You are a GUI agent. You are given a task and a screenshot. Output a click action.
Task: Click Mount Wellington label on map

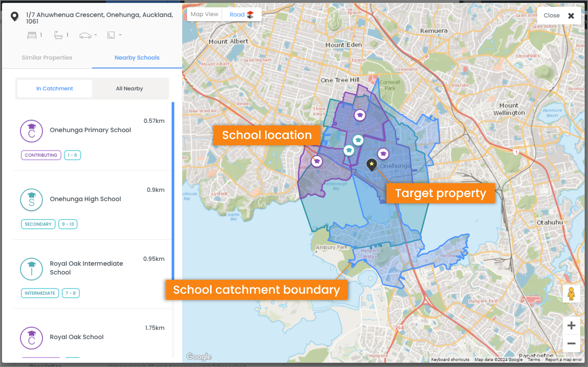click(x=509, y=109)
